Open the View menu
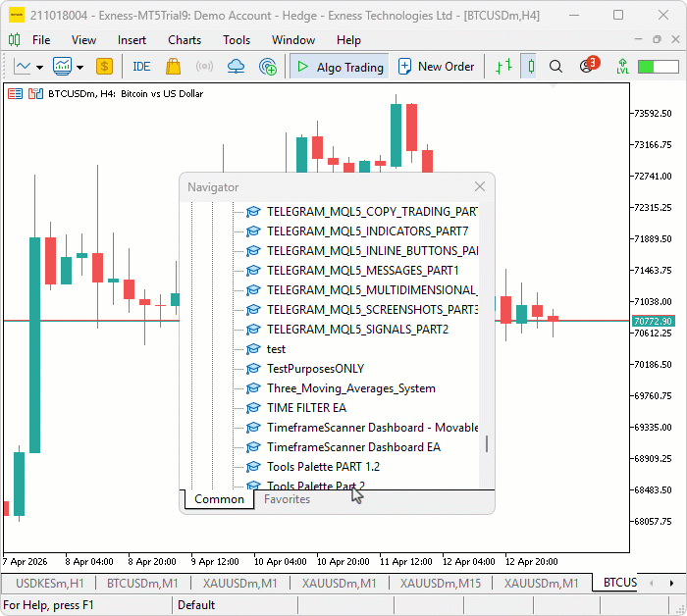This screenshot has height=616, width=687. 83,40
